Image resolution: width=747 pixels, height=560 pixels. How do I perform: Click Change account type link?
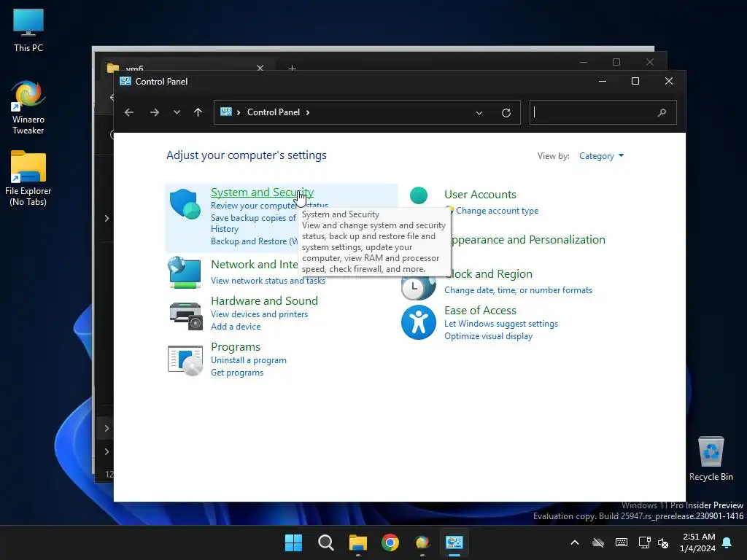click(497, 211)
